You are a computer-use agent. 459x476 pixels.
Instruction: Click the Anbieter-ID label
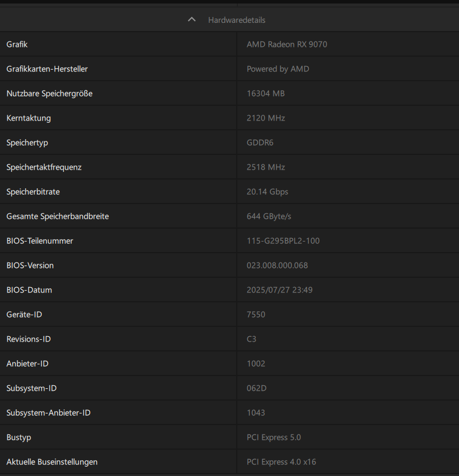click(x=27, y=364)
